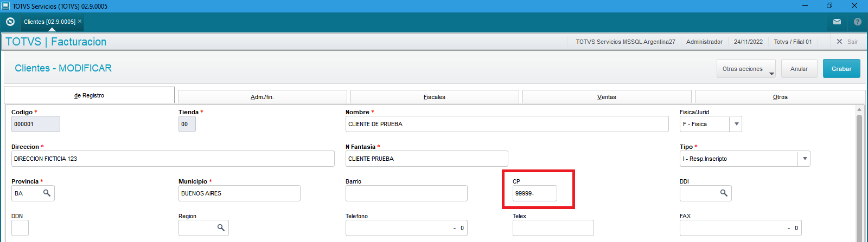This screenshot has width=868, height=242.
Task: Click the TOTVS Servicios title bar icon
Action: 5,6
